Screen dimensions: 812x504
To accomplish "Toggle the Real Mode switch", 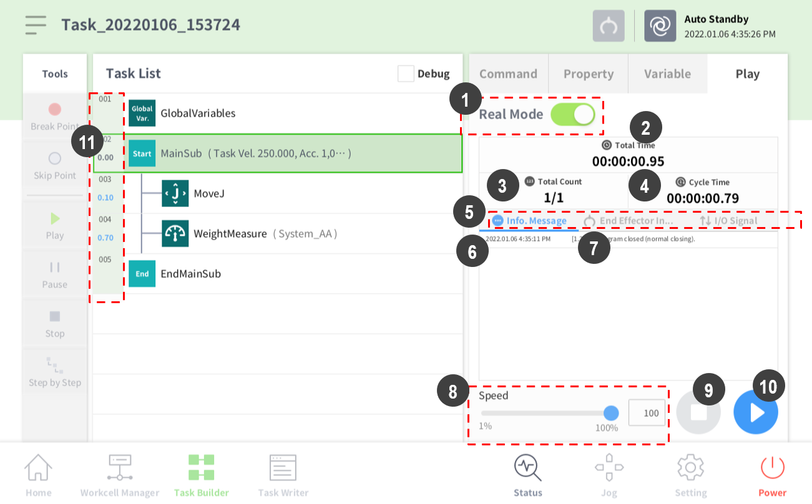I will click(x=572, y=115).
